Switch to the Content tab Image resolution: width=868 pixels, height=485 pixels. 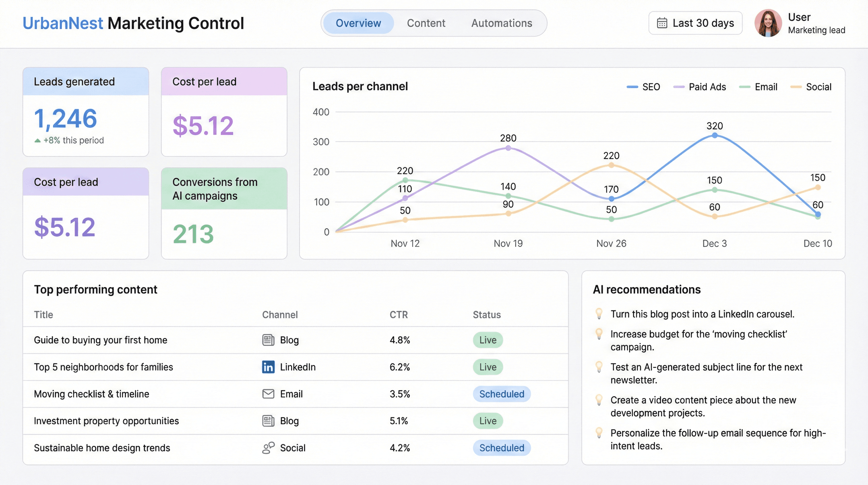click(x=426, y=23)
